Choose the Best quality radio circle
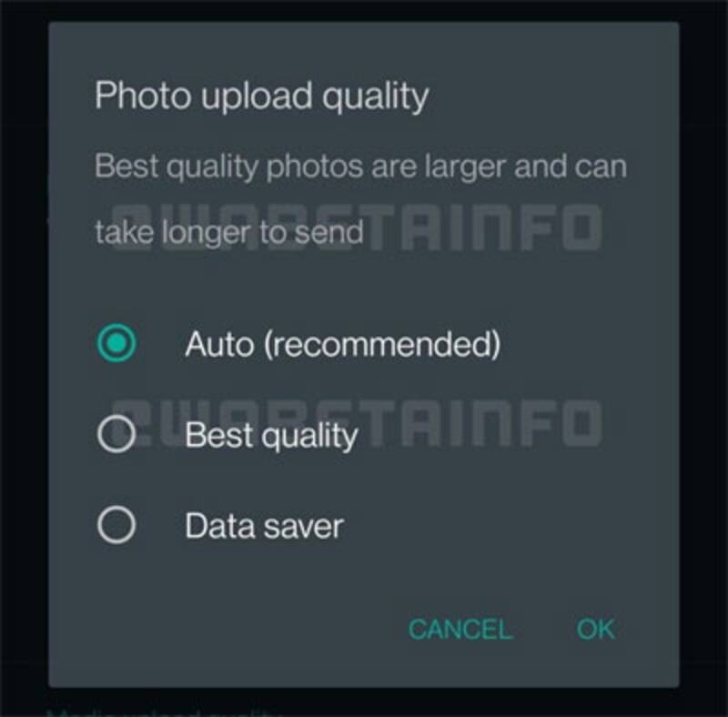This screenshot has width=728, height=717. (x=116, y=434)
